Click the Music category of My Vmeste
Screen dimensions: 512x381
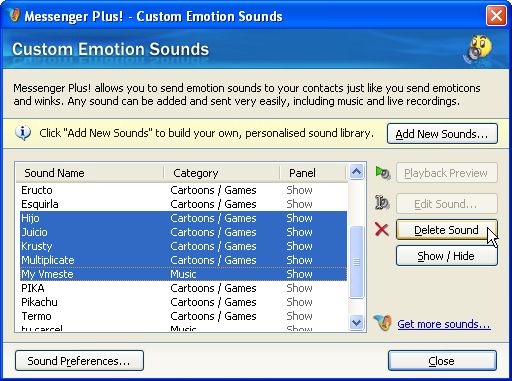point(183,274)
